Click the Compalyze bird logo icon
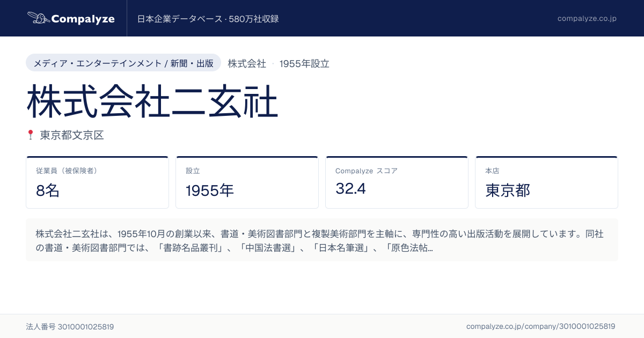The image size is (644, 338). pyautogui.click(x=38, y=18)
